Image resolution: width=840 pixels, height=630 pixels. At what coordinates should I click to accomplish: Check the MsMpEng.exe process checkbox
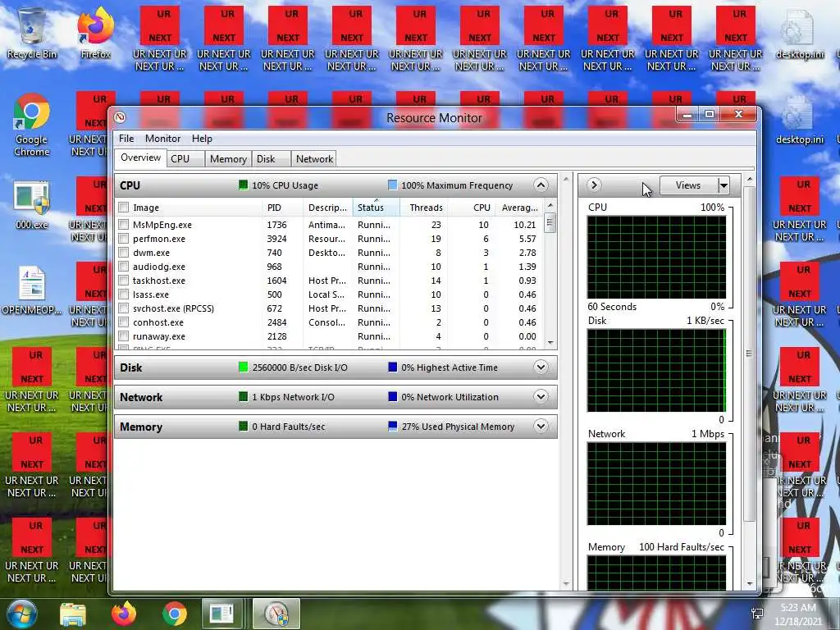point(124,225)
